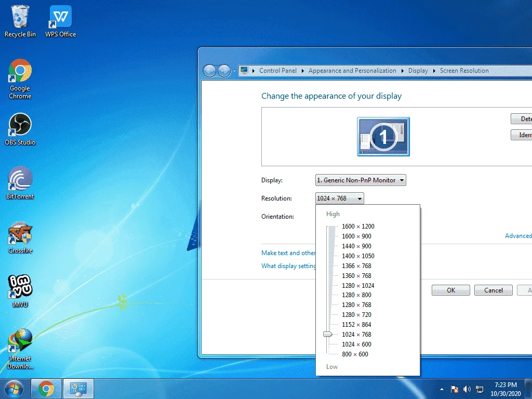Choose 1280 × 768 resolution

click(x=356, y=304)
